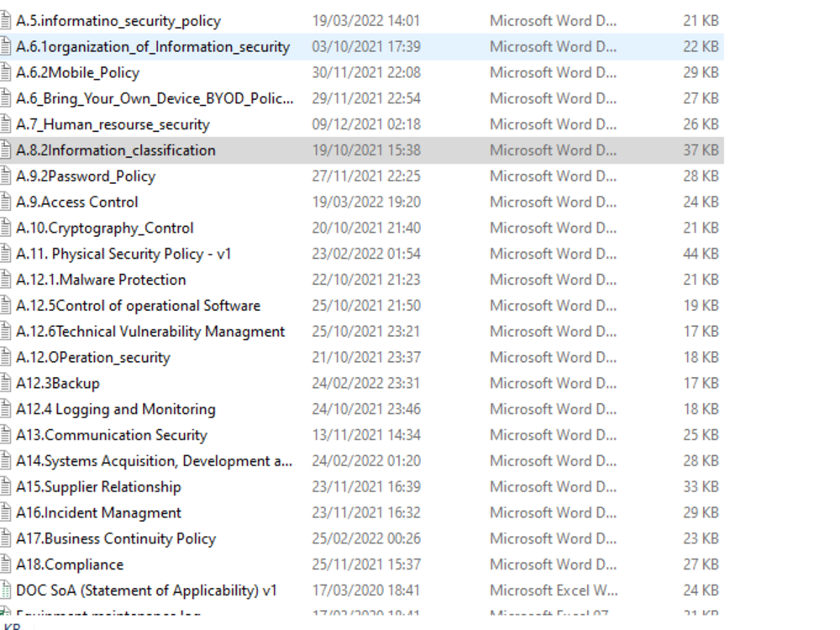Image resolution: width=840 pixels, height=630 pixels.
Task: Select file name A14.Systems Acquisition, Development a...
Action: (155, 461)
